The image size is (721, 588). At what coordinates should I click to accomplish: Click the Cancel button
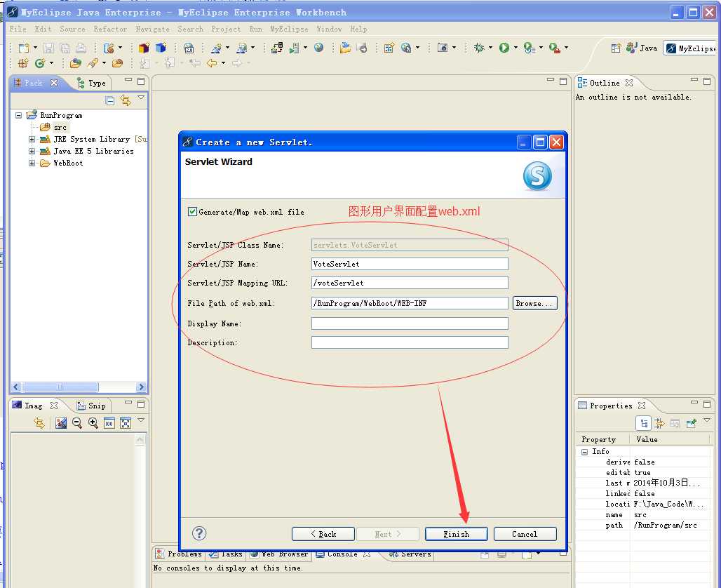(x=525, y=534)
